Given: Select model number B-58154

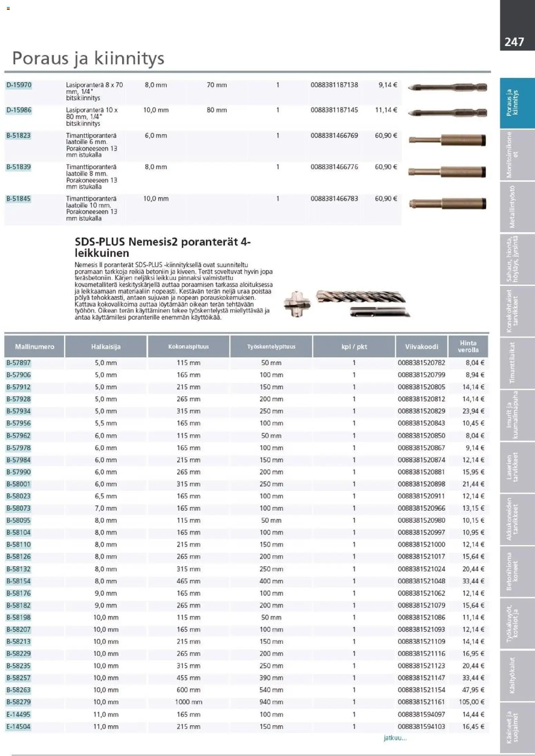Looking at the screenshot, I should [x=19, y=581].
